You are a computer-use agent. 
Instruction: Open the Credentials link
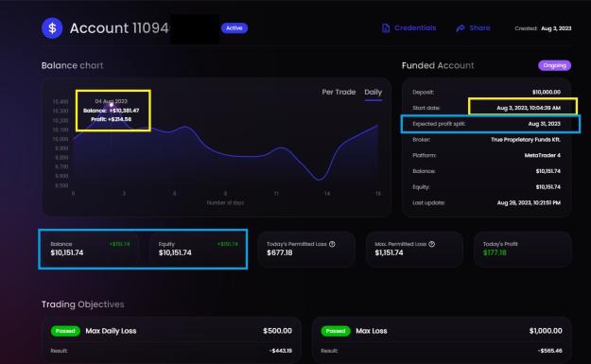415,27
